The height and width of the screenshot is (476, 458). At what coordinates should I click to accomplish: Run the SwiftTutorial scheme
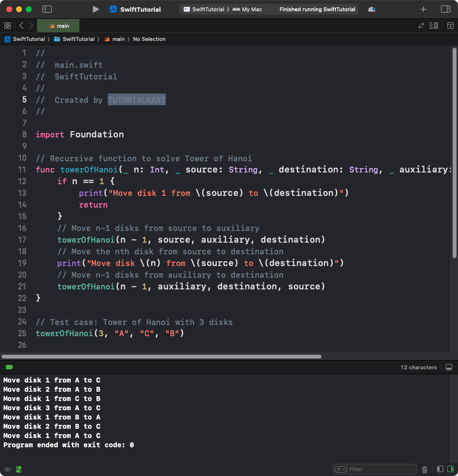pos(95,9)
